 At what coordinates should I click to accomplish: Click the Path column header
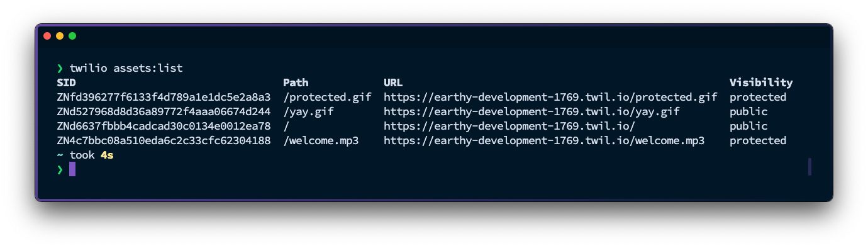click(296, 82)
